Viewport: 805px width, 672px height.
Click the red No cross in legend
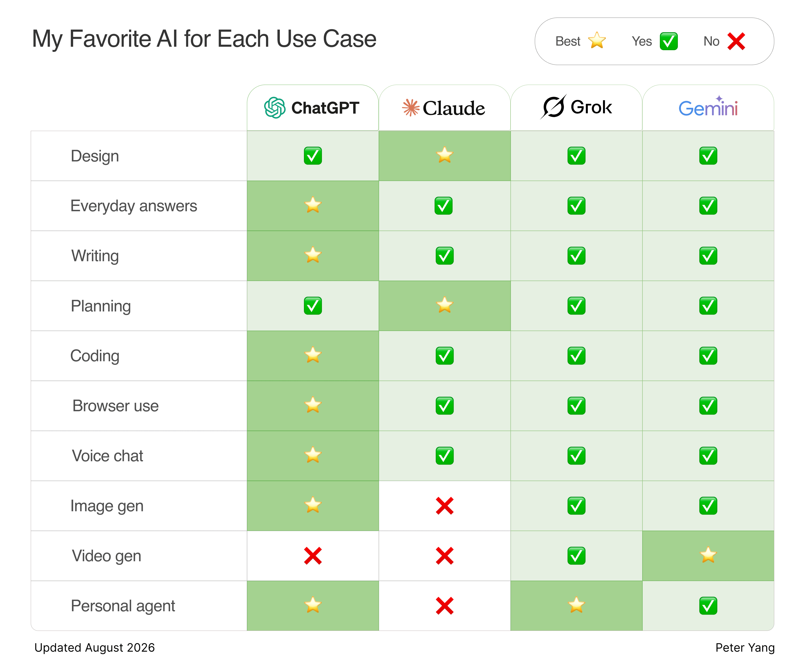pyautogui.click(x=736, y=41)
